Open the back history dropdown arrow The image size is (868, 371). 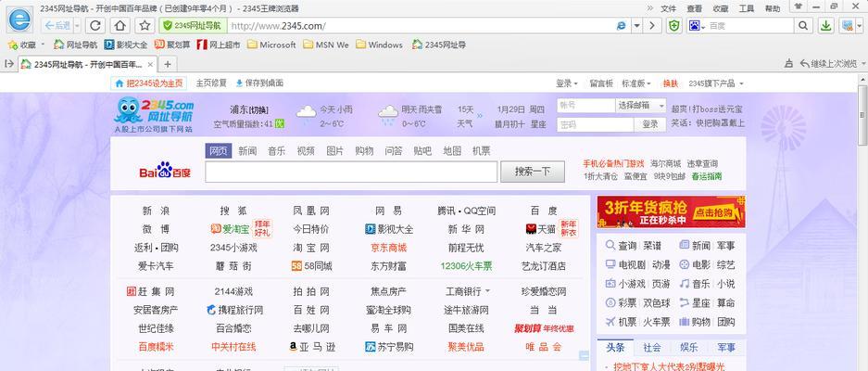tap(77, 26)
